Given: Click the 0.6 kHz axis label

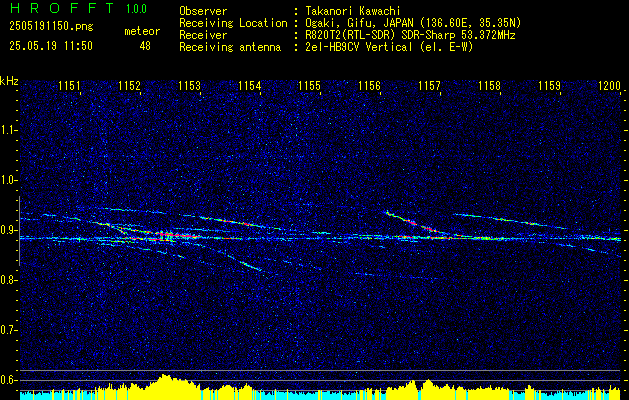Looking at the screenshot, I should (x=7, y=380).
